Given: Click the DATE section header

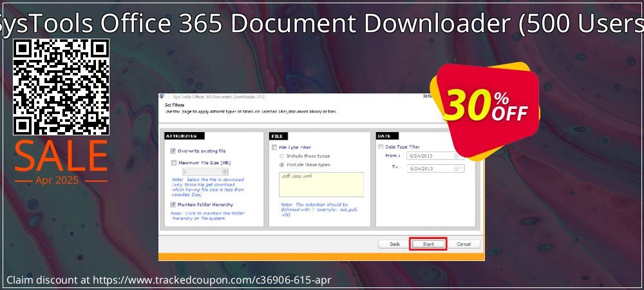Looking at the screenshot, I should click(387, 136).
